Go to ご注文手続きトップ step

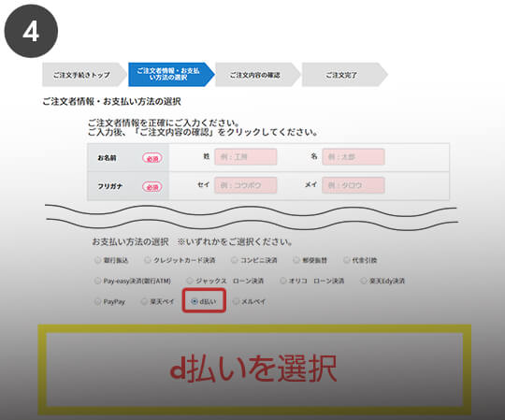click(x=84, y=75)
